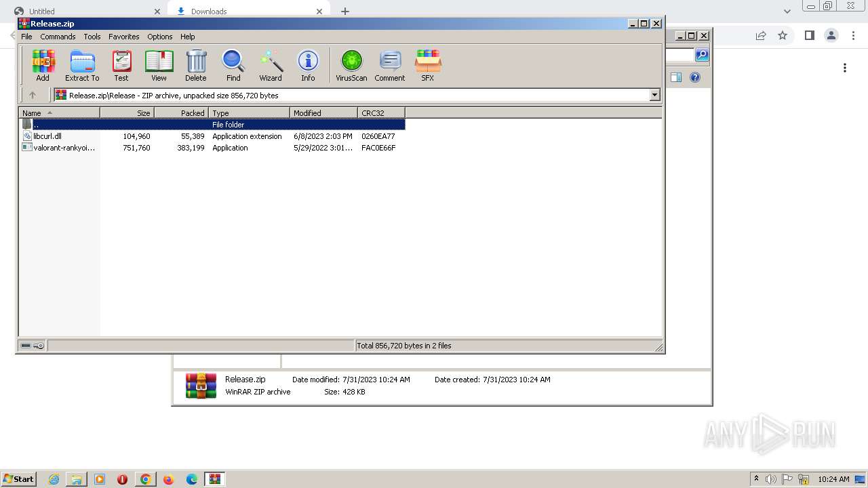The height and width of the screenshot is (488, 868).
Task: Click the Add toolbar icon in WinRAR
Action: (43, 65)
